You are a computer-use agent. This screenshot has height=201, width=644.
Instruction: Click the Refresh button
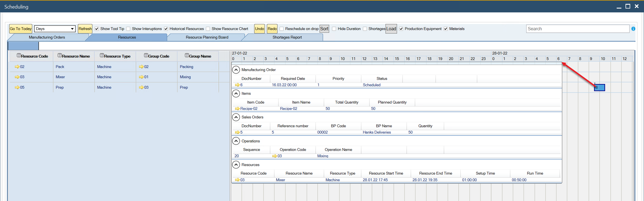(x=85, y=29)
